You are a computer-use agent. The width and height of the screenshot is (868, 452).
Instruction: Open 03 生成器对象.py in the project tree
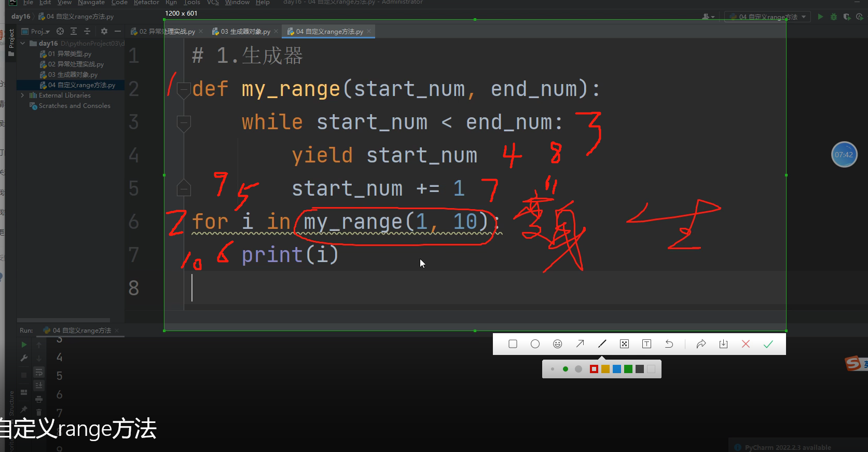68,75
